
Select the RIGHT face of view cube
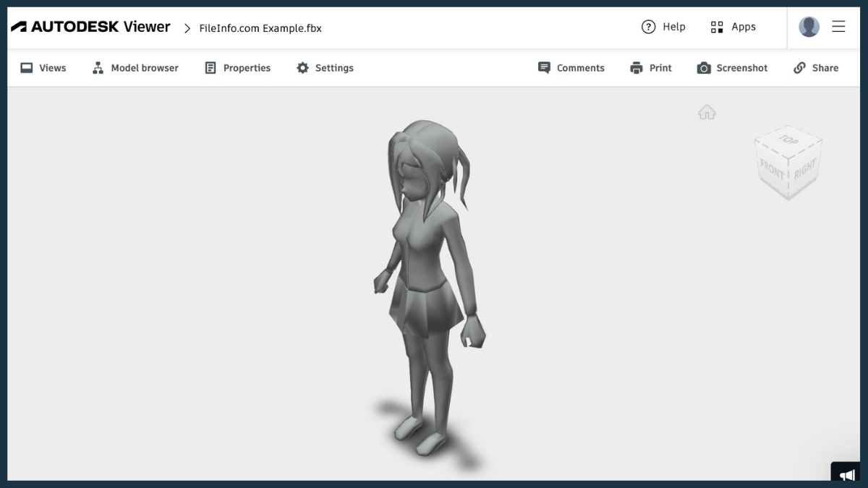804,171
